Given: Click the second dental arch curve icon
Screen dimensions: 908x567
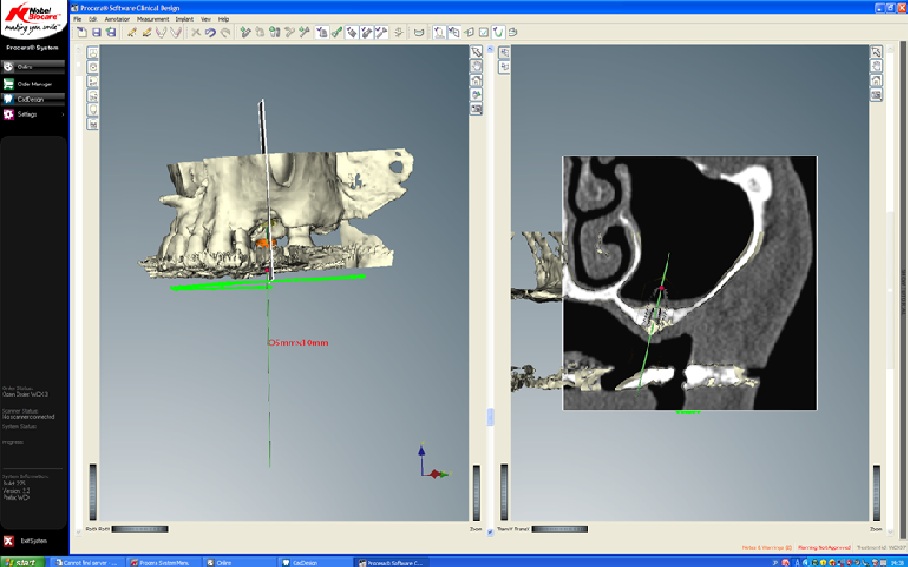Looking at the screenshot, I should click(x=175, y=32).
